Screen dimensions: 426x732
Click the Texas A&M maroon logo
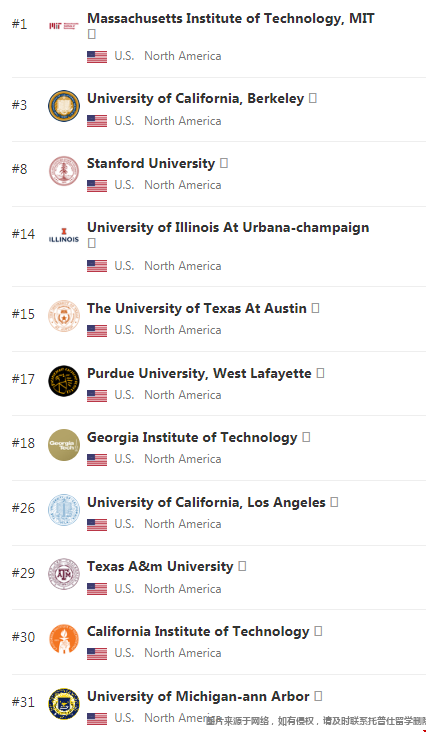click(x=64, y=574)
